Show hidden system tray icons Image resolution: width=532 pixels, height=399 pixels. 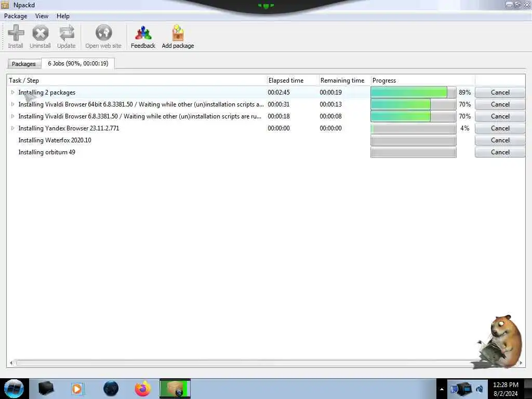click(x=442, y=389)
